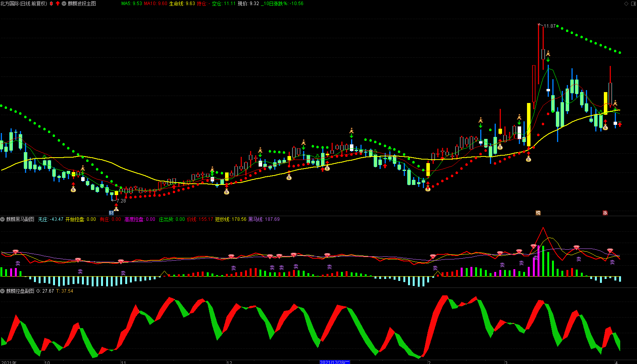Click the diamond icon in the top-right corner

626,4
